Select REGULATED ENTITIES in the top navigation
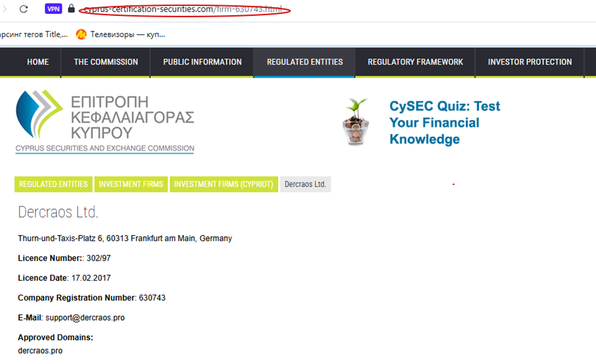The width and height of the screenshot is (596, 364). [x=305, y=62]
